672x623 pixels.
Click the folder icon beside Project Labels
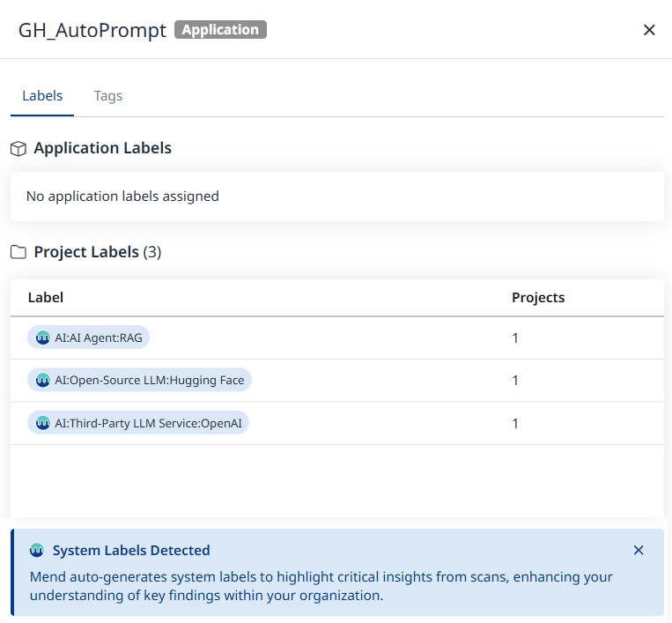coord(18,253)
